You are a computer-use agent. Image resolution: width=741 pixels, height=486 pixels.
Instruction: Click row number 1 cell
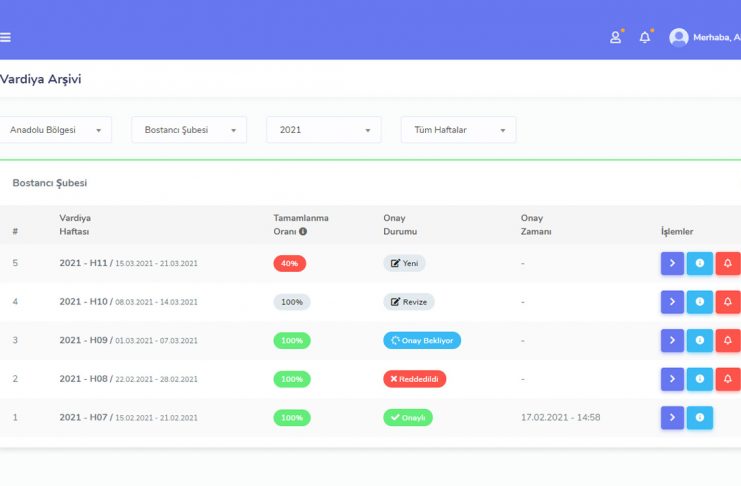click(x=15, y=417)
